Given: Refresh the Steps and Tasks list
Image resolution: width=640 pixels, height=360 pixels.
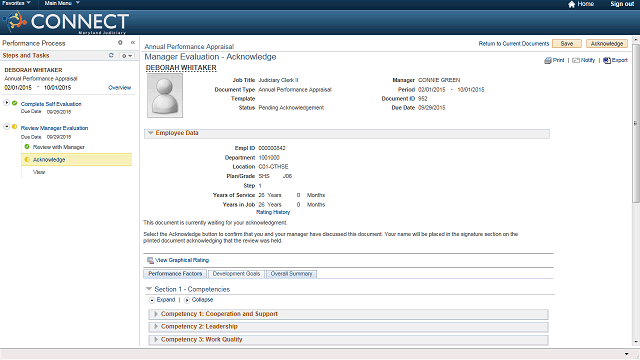Looking at the screenshot, I should (111, 55).
